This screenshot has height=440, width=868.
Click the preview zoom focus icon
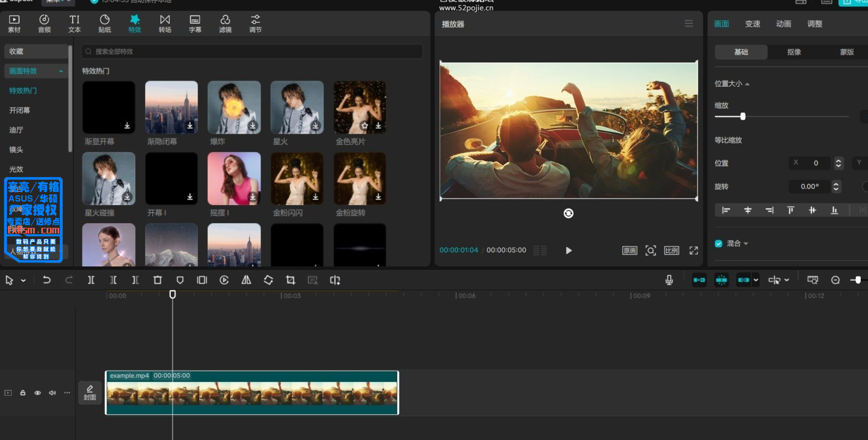tap(651, 251)
